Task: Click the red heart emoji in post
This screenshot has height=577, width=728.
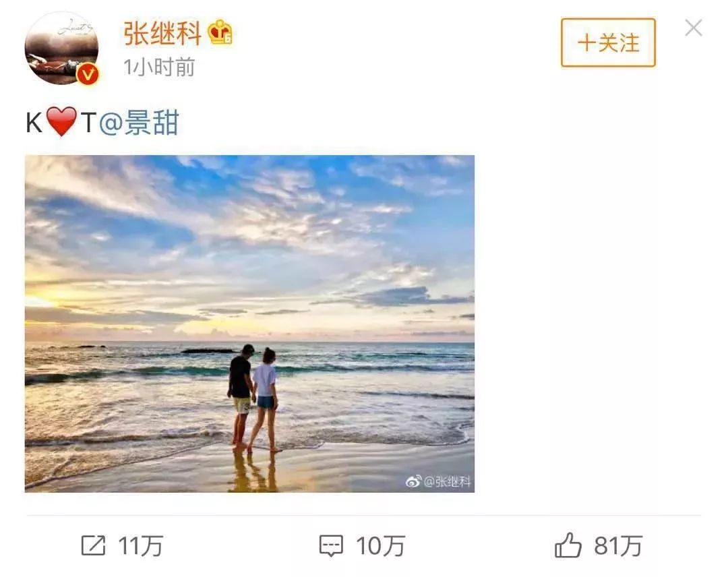Action: [x=61, y=121]
